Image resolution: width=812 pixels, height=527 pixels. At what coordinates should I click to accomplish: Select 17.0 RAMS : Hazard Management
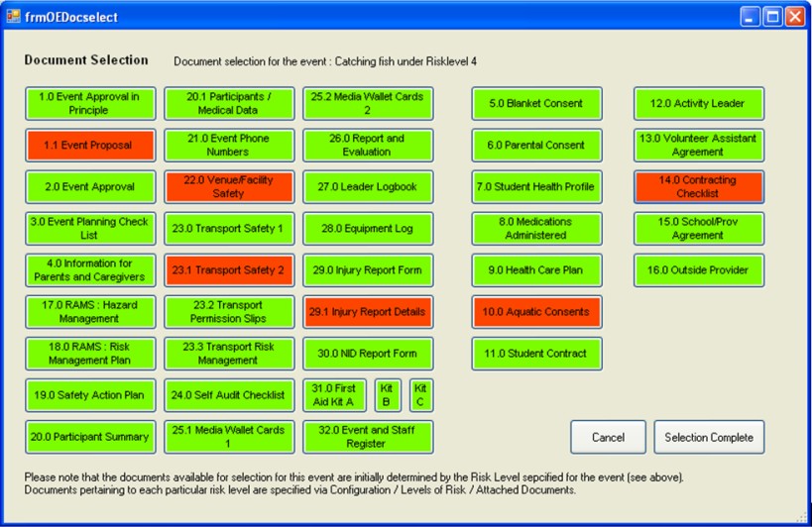90,312
